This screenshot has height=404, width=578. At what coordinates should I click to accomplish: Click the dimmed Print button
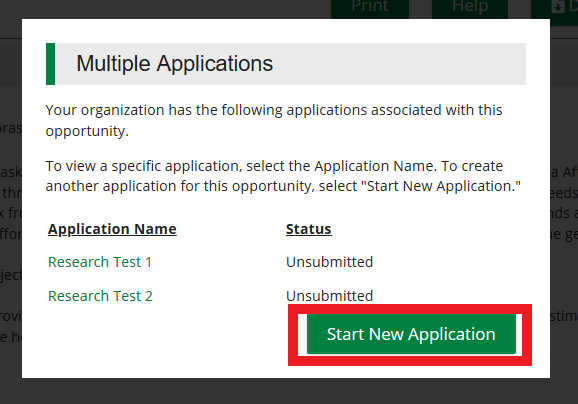(370, 7)
